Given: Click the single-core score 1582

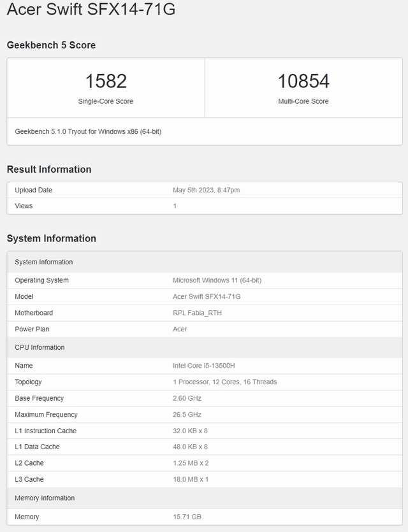Looking at the screenshot, I should pyautogui.click(x=106, y=81).
